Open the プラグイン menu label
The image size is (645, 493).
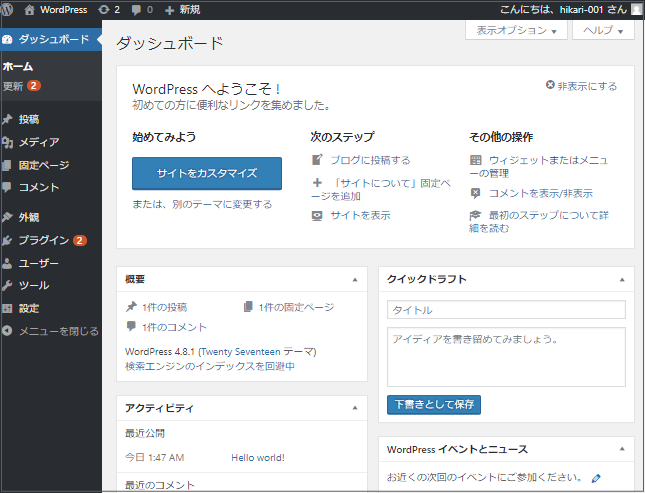pyautogui.click(x=44, y=240)
